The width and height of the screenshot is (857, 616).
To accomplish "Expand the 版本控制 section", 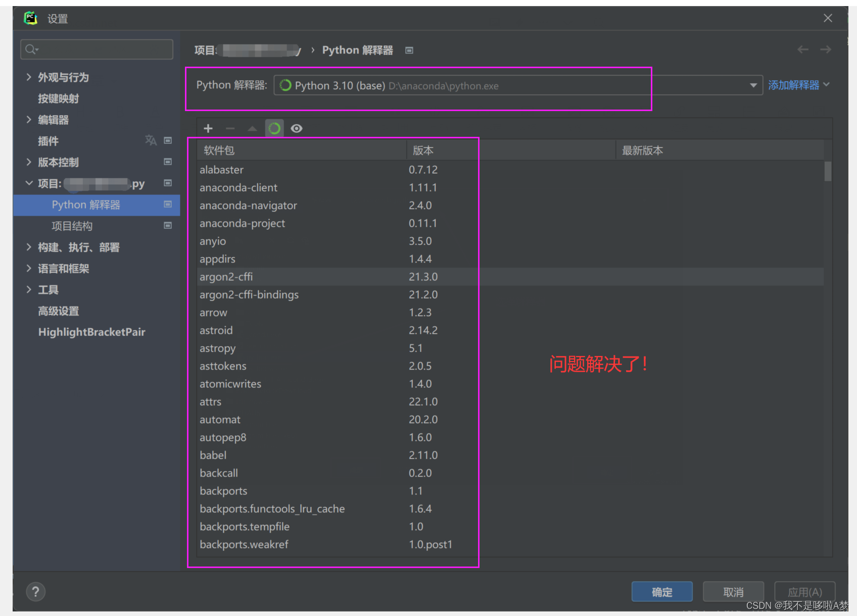I will tap(29, 162).
